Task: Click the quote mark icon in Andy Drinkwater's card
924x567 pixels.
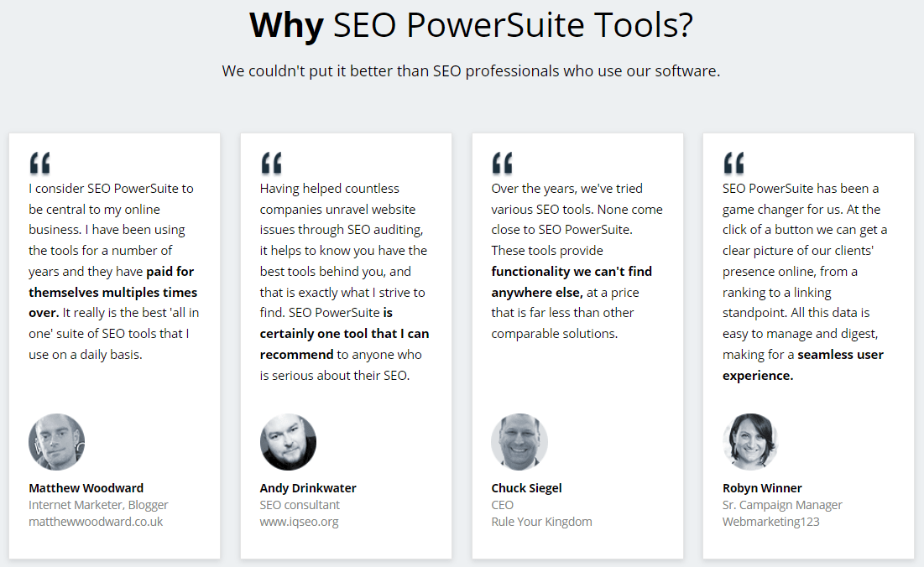Action: click(272, 163)
